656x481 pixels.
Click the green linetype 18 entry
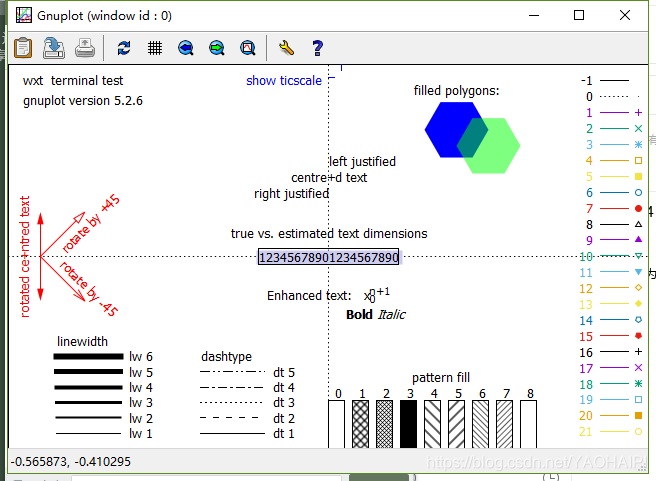point(611,384)
